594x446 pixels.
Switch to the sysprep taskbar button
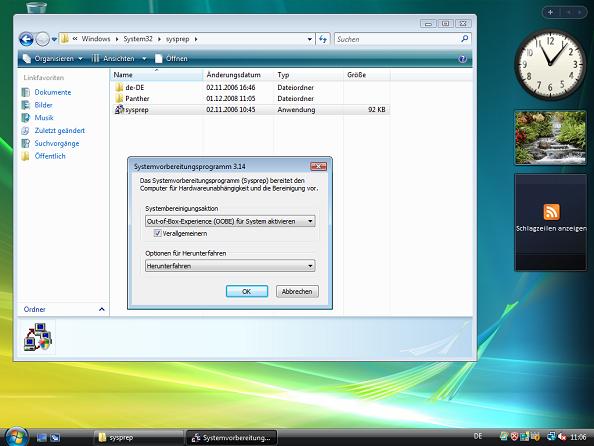(138, 438)
